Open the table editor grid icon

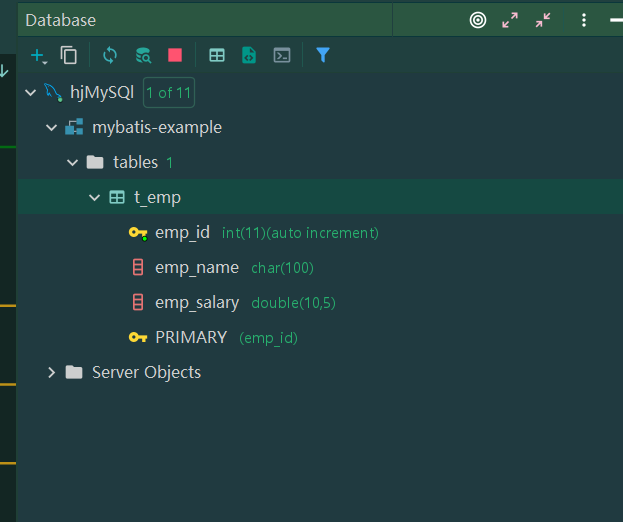[217, 55]
